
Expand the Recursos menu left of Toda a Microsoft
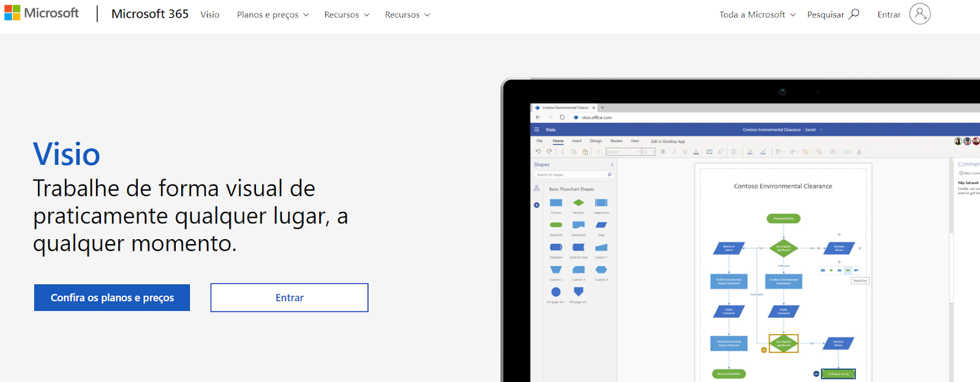pyautogui.click(x=407, y=15)
